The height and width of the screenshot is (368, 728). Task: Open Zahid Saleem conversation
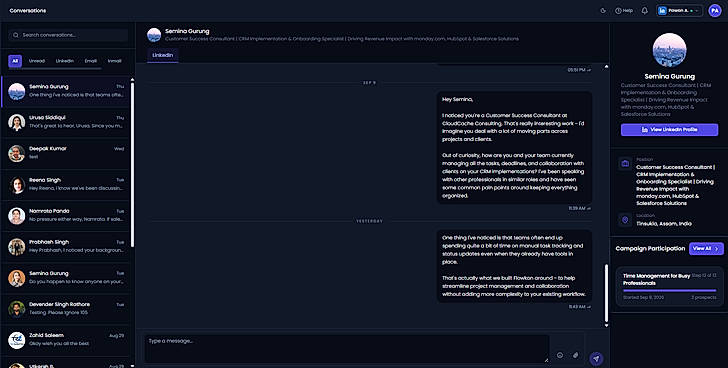(66, 340)
